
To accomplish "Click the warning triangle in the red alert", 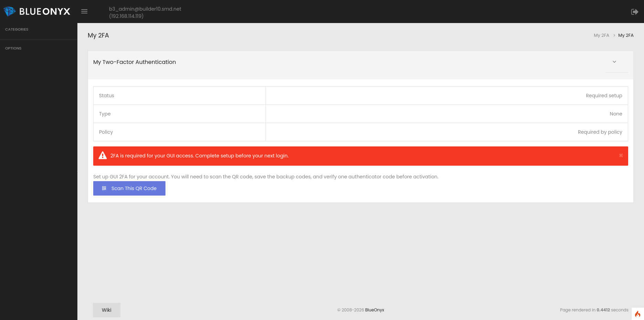I will click(103, 156).
